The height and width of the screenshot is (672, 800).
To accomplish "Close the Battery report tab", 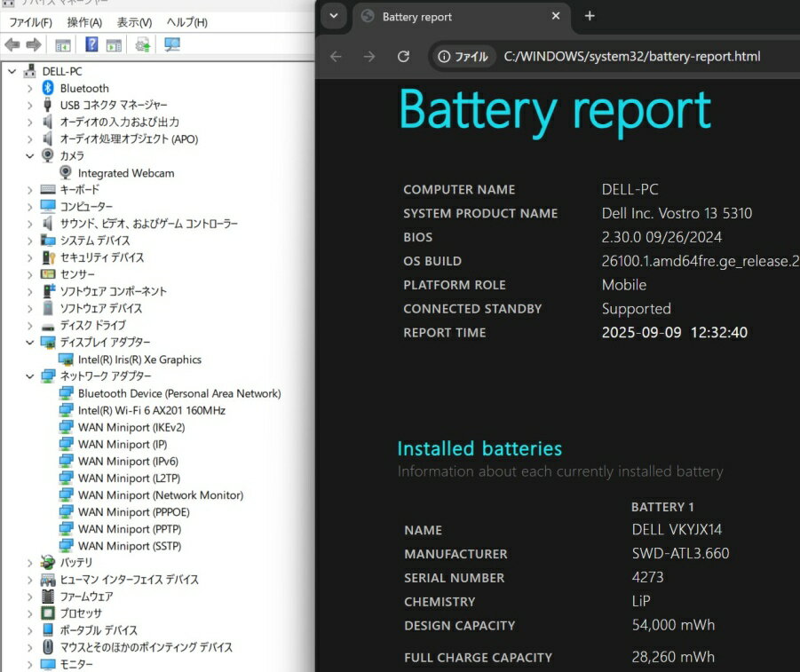I will [x=556, y=16].
